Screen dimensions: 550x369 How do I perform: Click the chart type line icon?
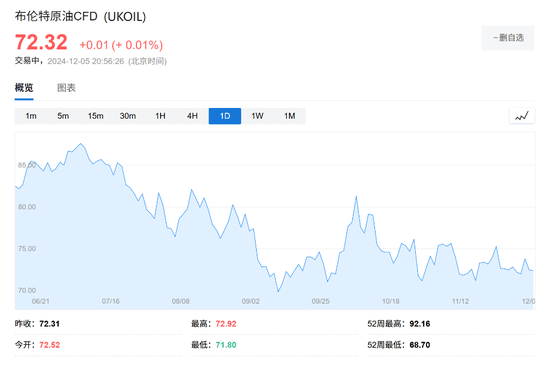click(x=522, y=116)
